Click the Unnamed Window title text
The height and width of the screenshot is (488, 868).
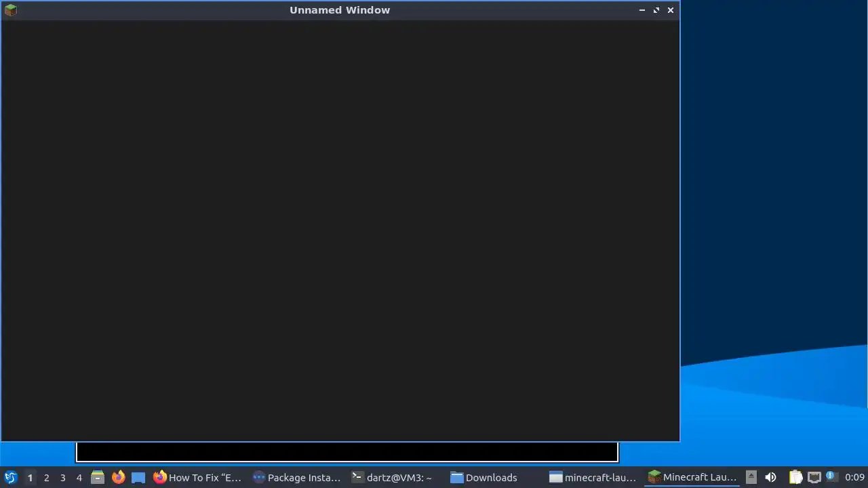[x=340, y=10]
